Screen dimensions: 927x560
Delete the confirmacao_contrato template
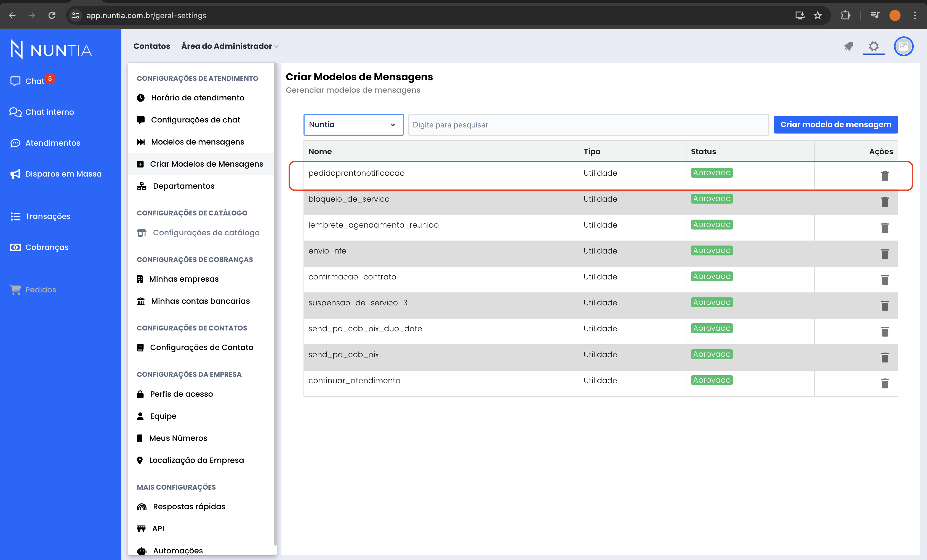pyautogui.click(x=885, y=279)
